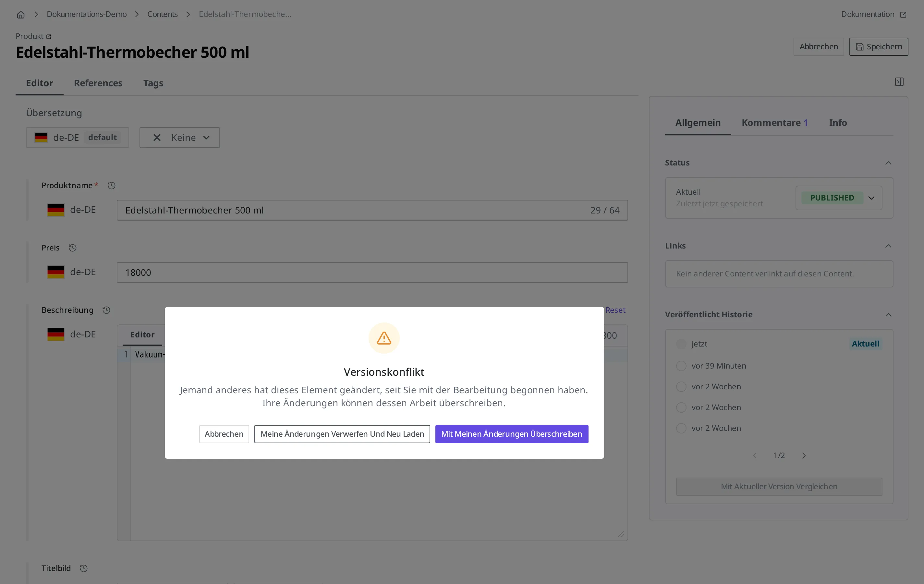924x584 pixels.
Task: Click the history icon next to Produktname
Action: 111,186
